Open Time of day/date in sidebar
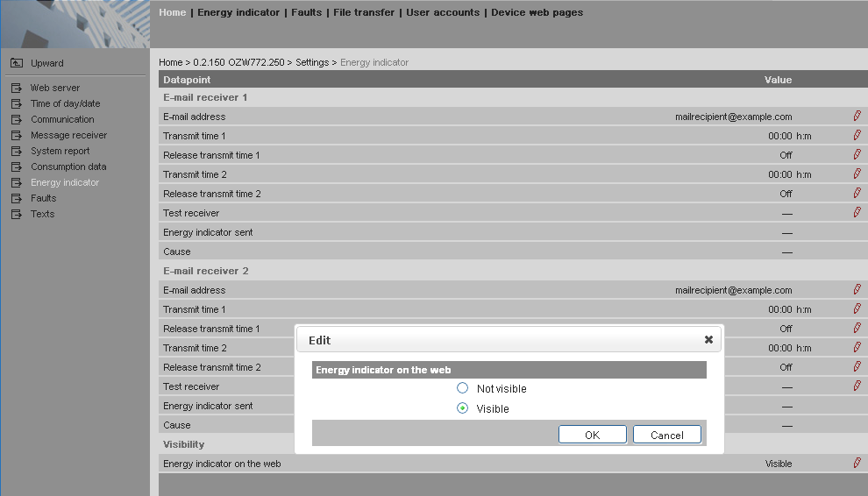 tap(66, 103)
